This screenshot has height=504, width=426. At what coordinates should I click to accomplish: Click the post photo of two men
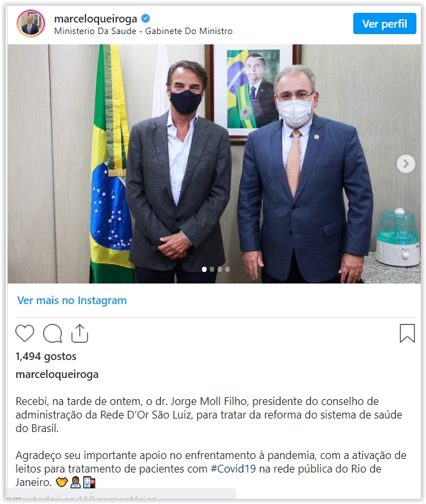[214, 163]
